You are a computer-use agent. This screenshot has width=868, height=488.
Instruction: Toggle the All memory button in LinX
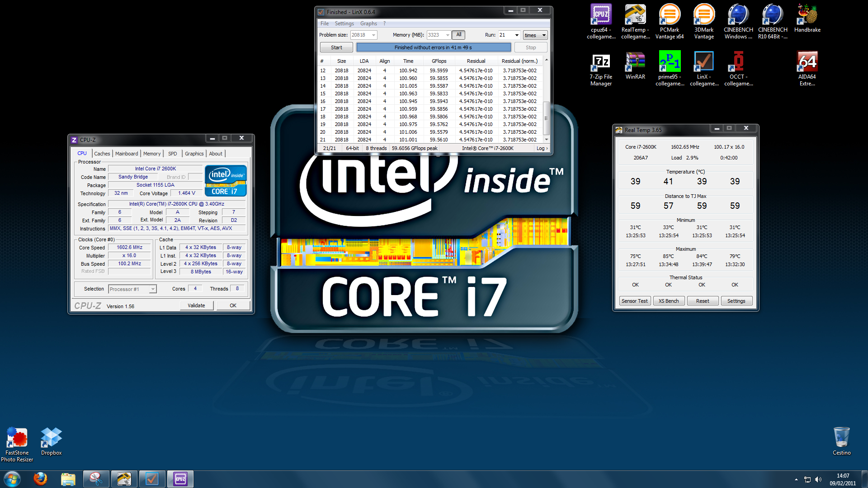coord(458,35)
